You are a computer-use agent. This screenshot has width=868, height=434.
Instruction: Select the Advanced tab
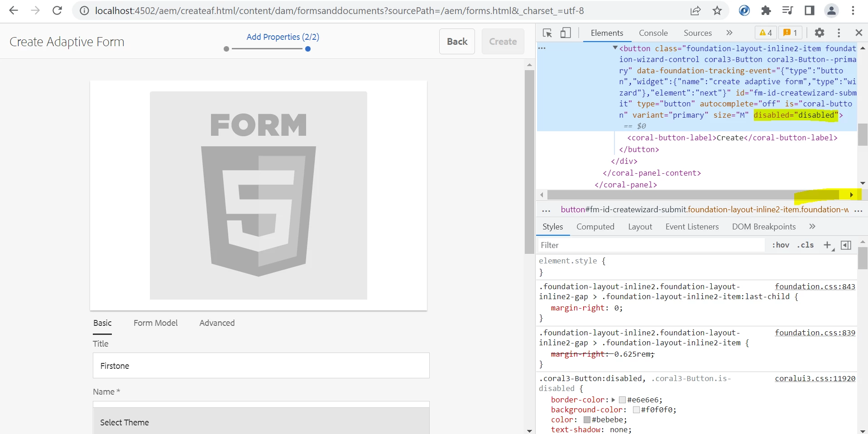click(217, 323)
